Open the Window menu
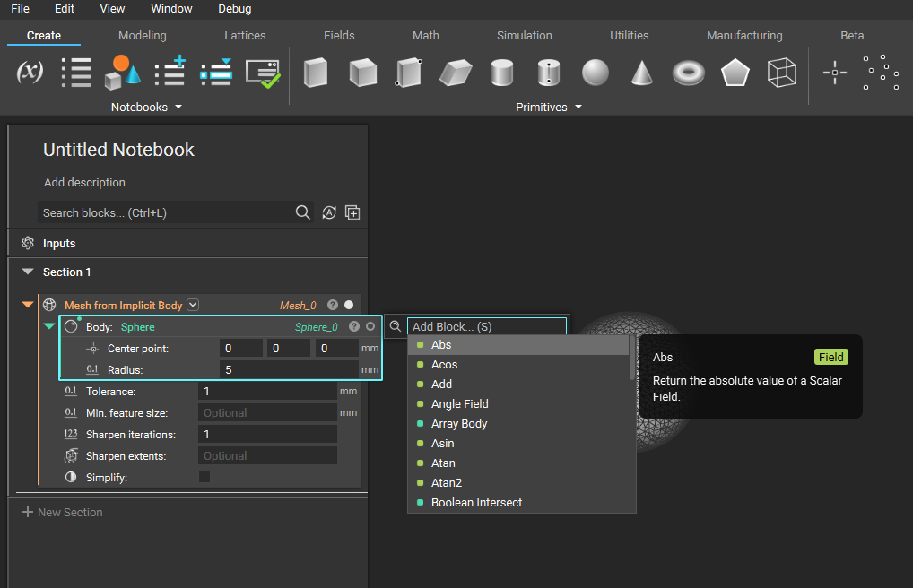 coord(171,9)
